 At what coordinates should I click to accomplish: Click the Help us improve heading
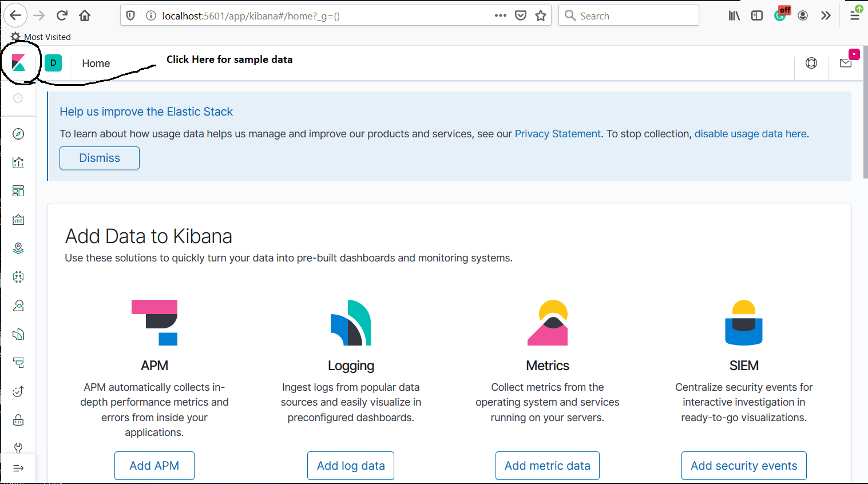[x=146, y=112]
